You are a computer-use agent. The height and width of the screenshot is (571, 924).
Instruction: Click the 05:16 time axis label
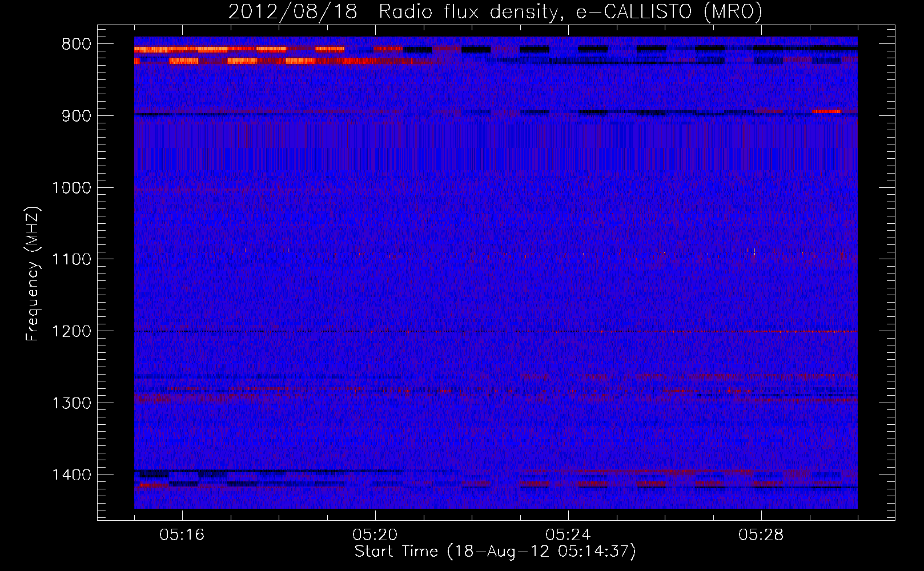[x=182, y=535]
